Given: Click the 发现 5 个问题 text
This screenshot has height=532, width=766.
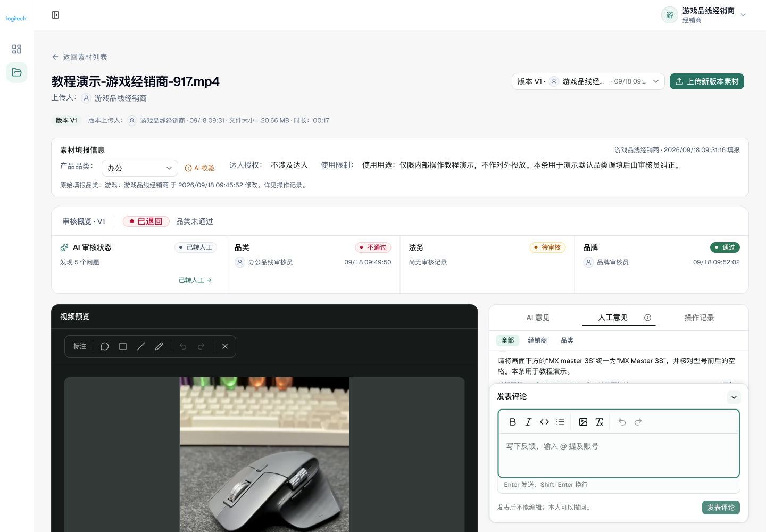Looking at the screenshot, I should coord(80,262).
